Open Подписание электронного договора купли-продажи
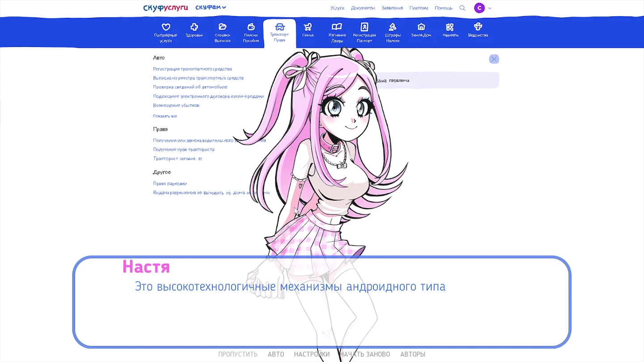Image resolution: width=644 pixels, height=362 pixels. [208, 97]
